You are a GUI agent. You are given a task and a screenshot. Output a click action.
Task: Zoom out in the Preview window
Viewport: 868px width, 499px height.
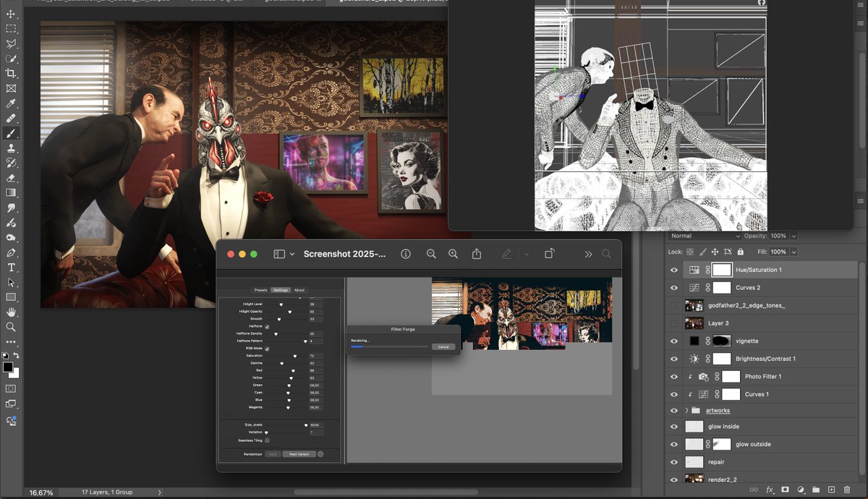pos(431,254)
